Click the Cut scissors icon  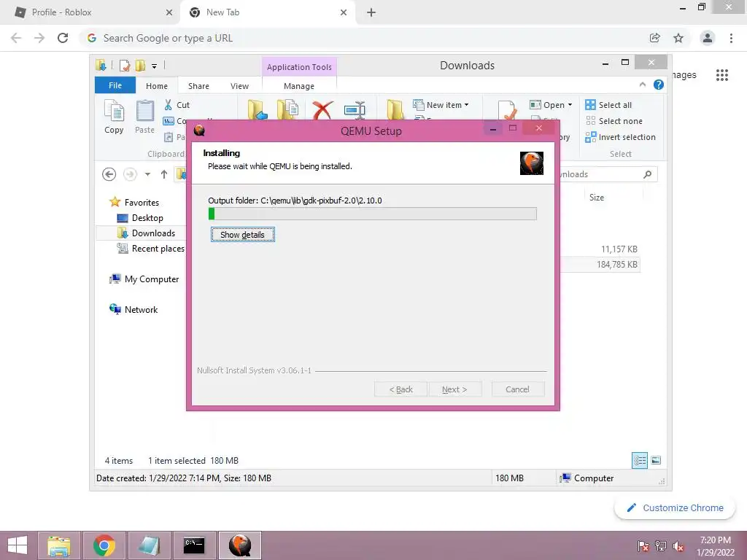169,105
